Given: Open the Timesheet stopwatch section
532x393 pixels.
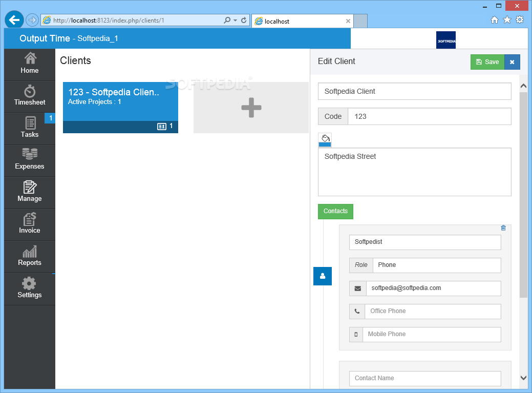Looking at the screenshot, I should tap(30, 96).
